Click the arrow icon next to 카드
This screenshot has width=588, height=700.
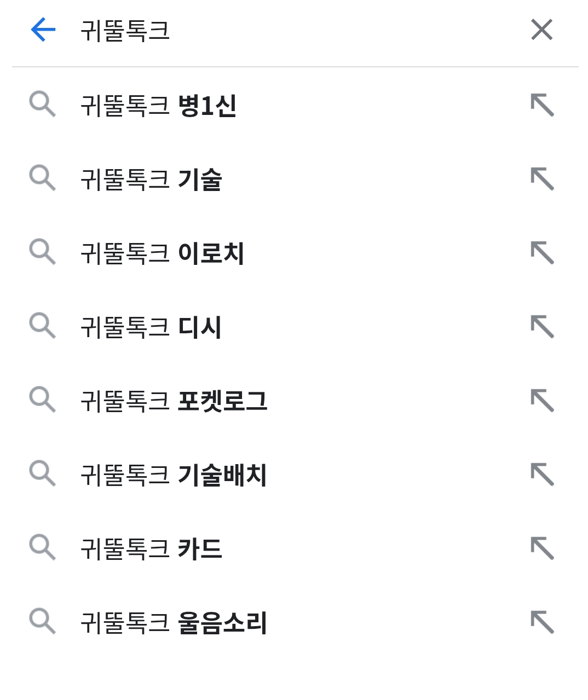click(x=542, y=548)
